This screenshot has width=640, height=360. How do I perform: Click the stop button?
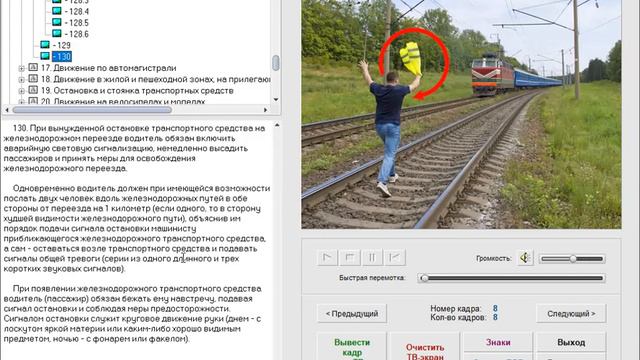tap(350, 258)
